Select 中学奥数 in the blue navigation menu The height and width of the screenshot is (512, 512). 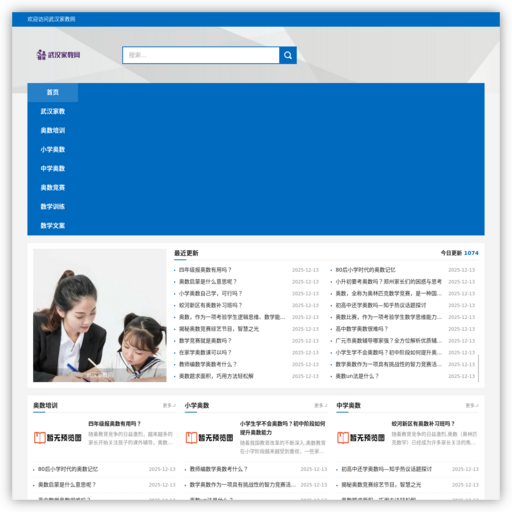(53, 168)
